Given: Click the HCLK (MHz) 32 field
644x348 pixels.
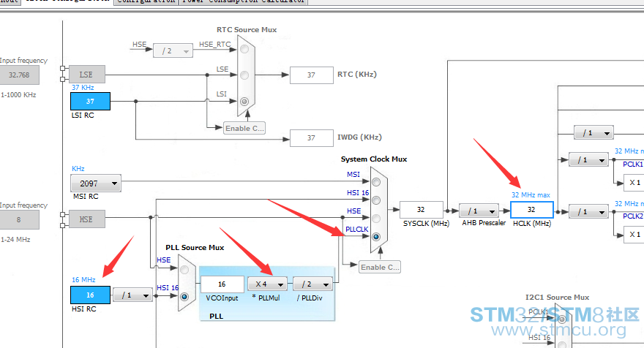Looking at the screenshot, I should (x=532, y=210).
